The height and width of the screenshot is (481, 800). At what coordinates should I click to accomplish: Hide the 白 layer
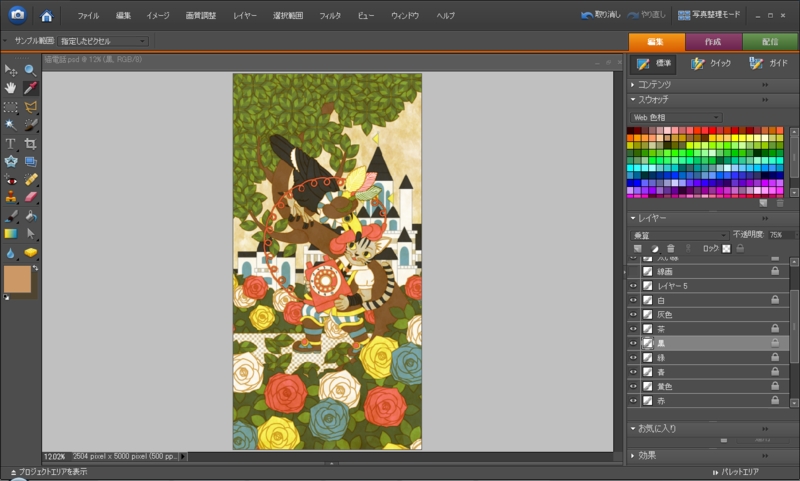(633, 300)
